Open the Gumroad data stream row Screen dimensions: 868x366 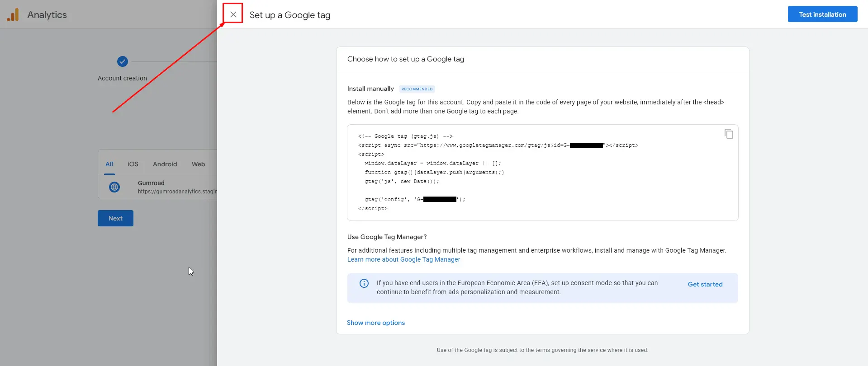pyautogui.click(x=158, y=187)
